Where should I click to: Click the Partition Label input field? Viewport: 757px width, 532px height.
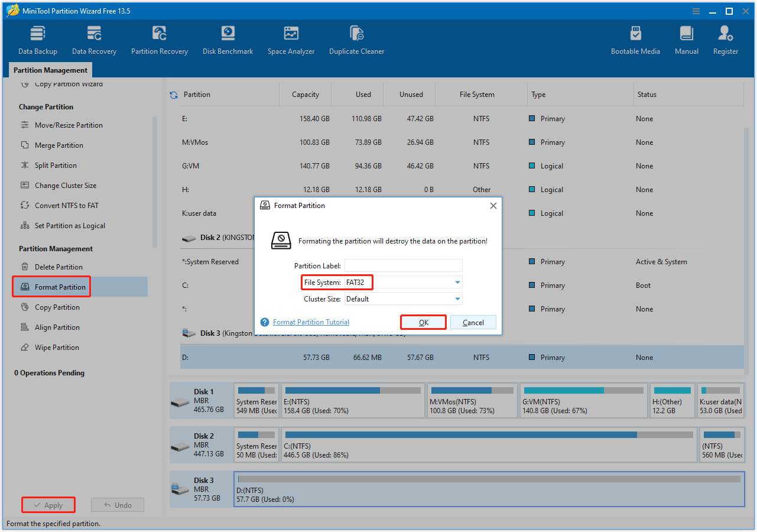click(404, 265)
